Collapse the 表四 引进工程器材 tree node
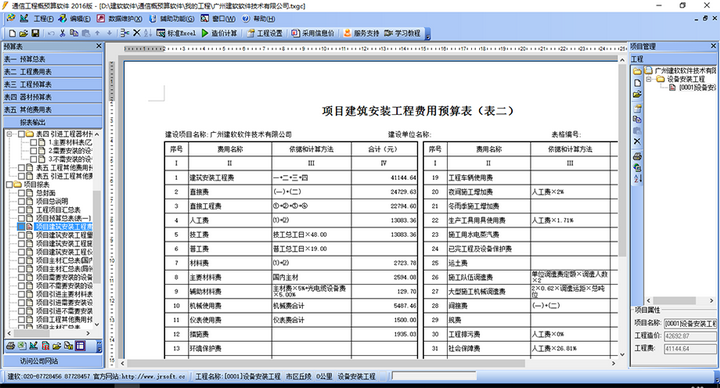Image resolution: width=720 pixels, height=388 pixels. tap(9, 134)
